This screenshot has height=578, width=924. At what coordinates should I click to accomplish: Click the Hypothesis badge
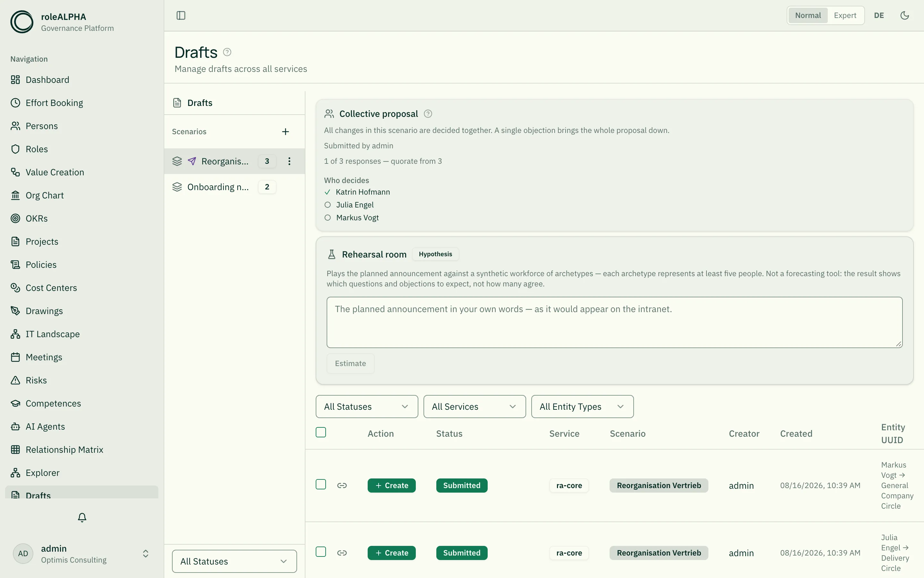tap(435, 254)
